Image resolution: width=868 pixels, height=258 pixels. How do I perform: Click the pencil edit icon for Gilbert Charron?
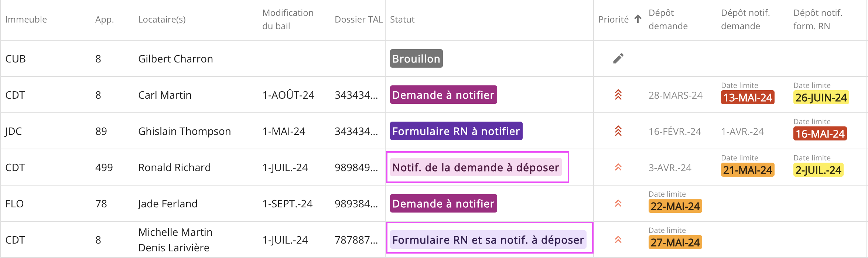click(x=618, y=58)
